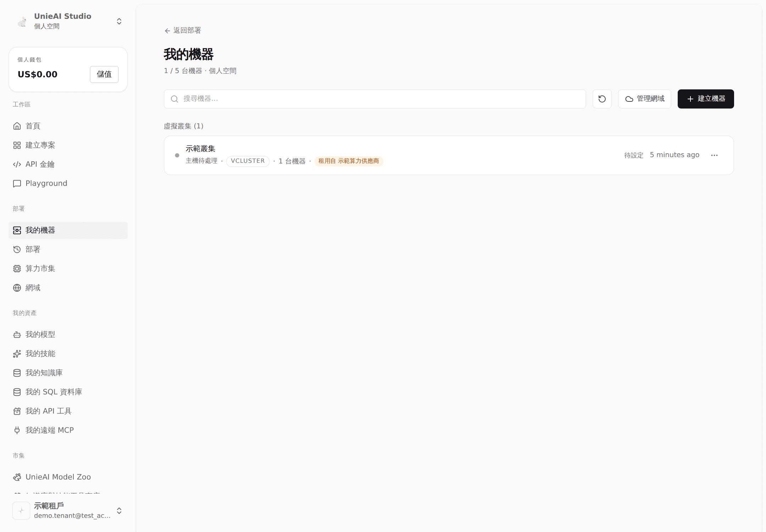Click the database icon beside 我的 SQL 資料庫
Viewport: 766px width, 532px height.
[x=17, y=392]
